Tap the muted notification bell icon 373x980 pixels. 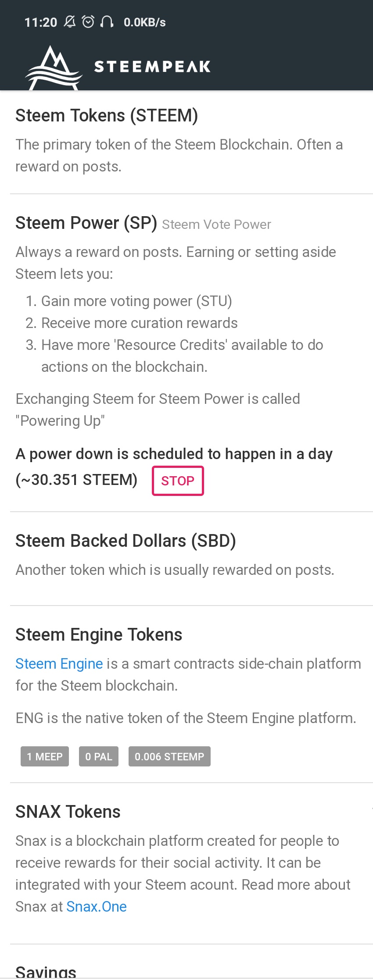pos(70,21)
